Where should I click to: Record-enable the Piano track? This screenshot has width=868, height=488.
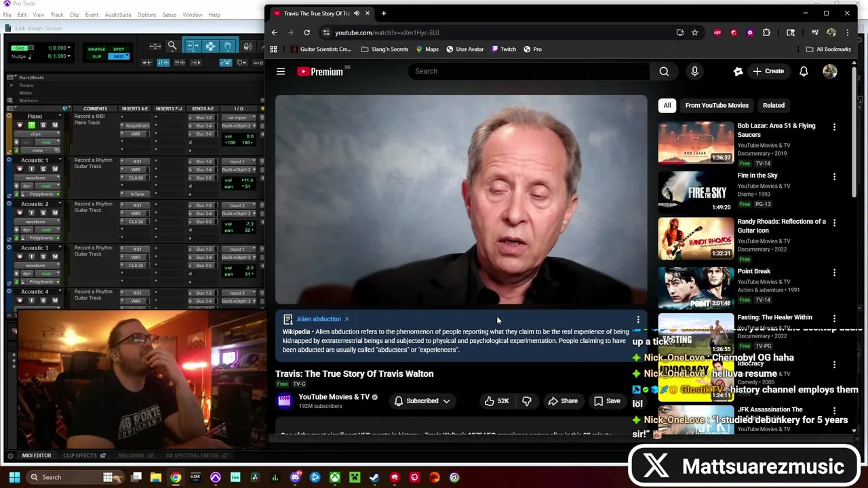pos(20,125)
